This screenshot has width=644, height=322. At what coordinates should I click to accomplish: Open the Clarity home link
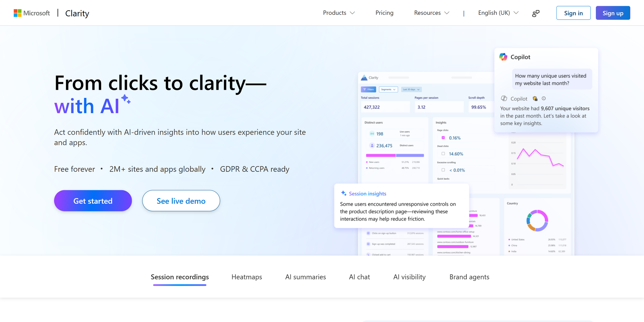click(x=77, y=13)
